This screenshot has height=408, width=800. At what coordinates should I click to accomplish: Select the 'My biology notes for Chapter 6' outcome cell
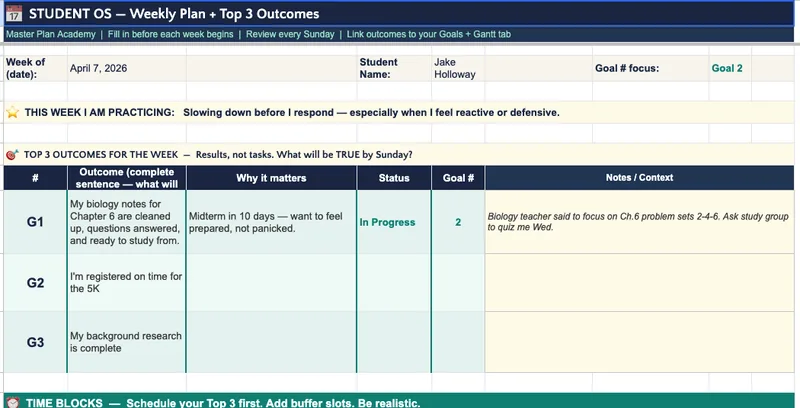click(x=127, y=222)
